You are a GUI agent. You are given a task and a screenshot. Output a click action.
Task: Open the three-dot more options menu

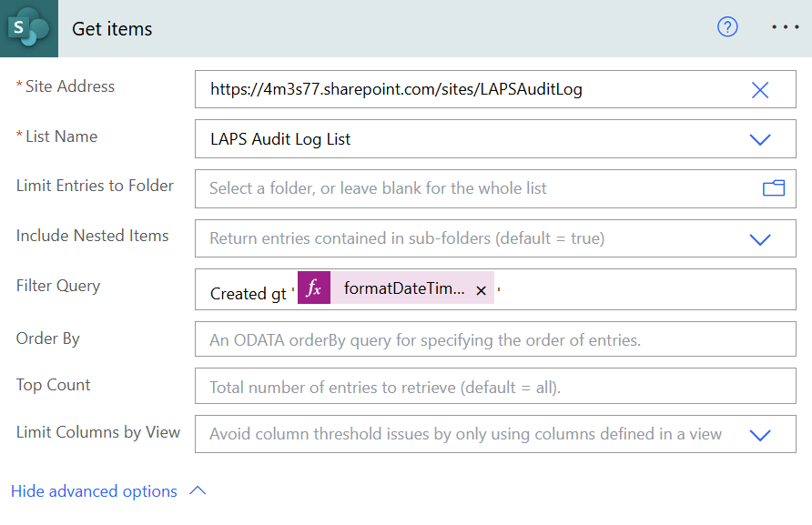click(784, 27)
